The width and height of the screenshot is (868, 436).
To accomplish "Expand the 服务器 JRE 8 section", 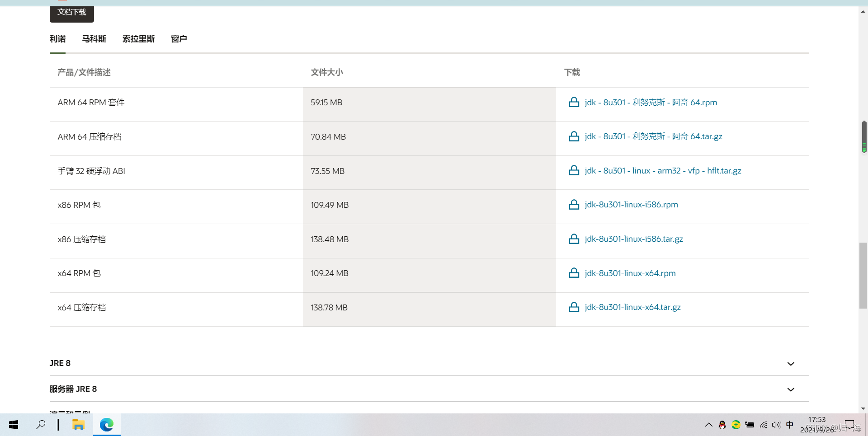I will coord(429,389).
